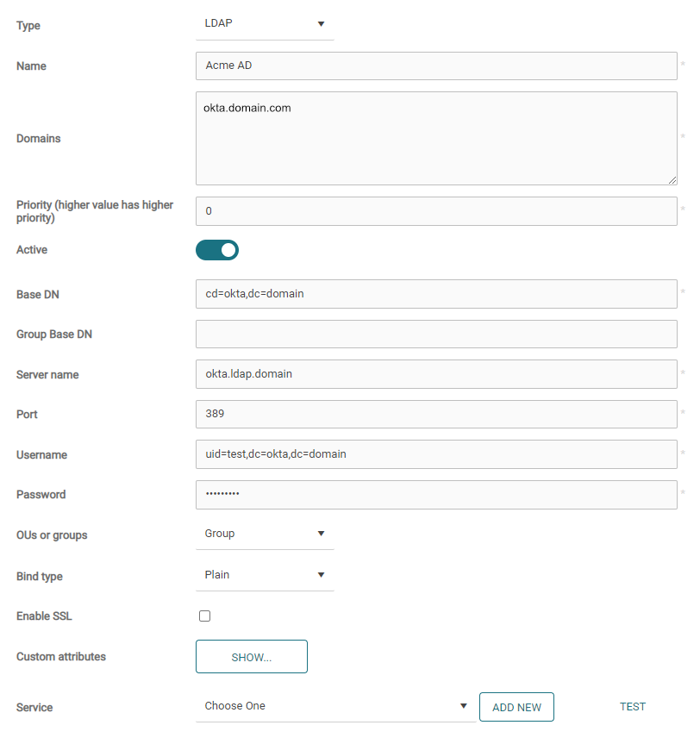The width and height of the screenshot is (700, 744).
Task: Click the TEST link
Action: [633, 707]
